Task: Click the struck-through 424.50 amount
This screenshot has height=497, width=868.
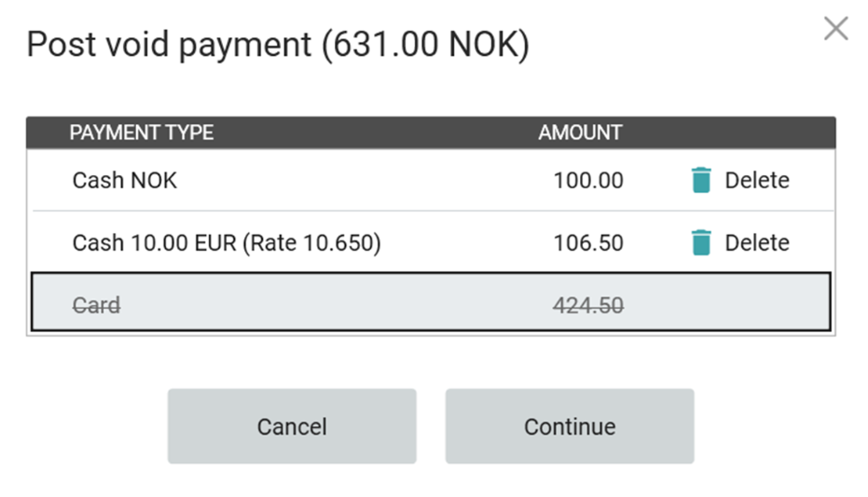Action: [587, 304]
